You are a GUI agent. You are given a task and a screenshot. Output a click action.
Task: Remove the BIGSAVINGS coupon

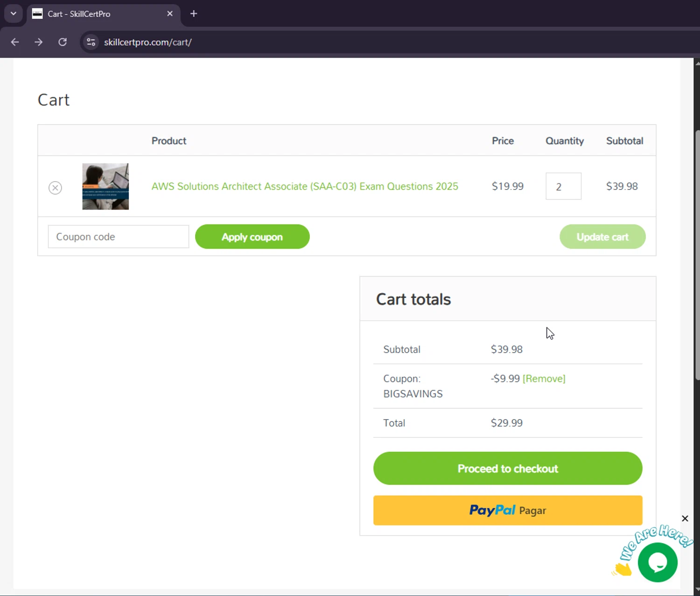click(x=544, y=379)
